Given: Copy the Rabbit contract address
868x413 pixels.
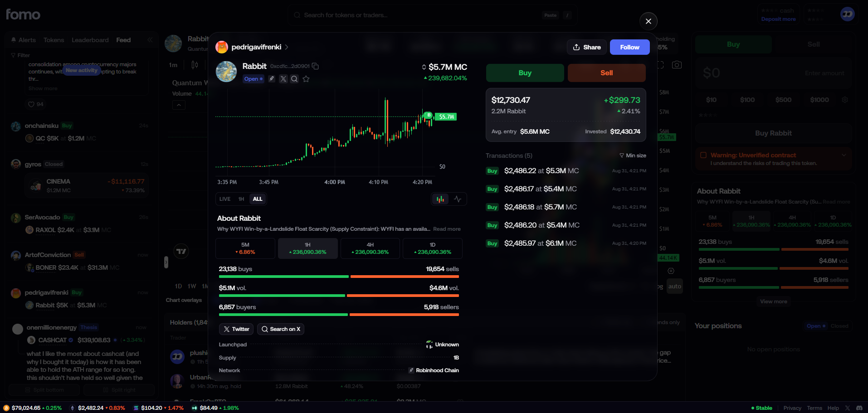Looking at the screenshot, I should 316,66.
